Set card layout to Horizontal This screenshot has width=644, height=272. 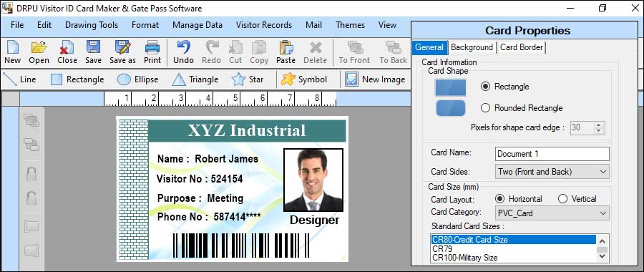pos(500,199)
